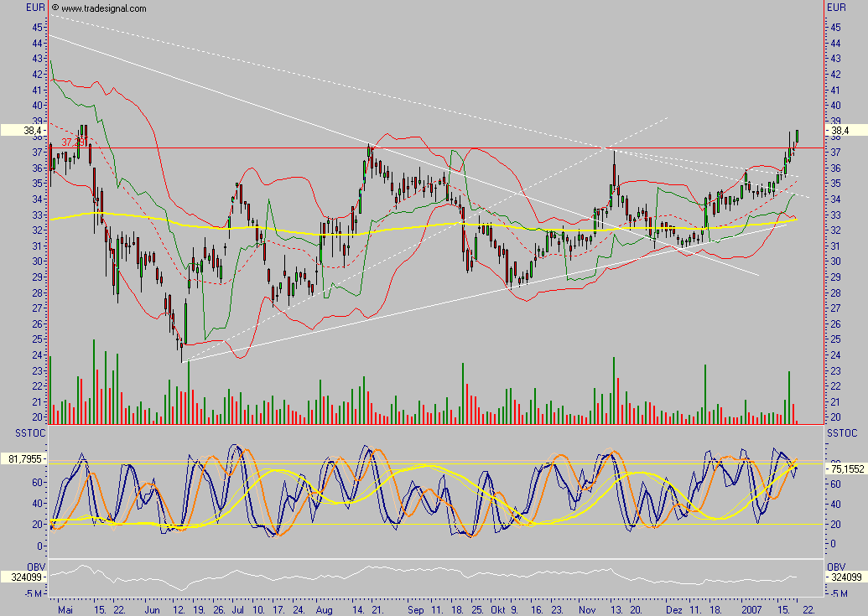The width and height of the screenshot is (868, 616).
Task: Click the 324099 OBV value on left
Action: (23, 577)
